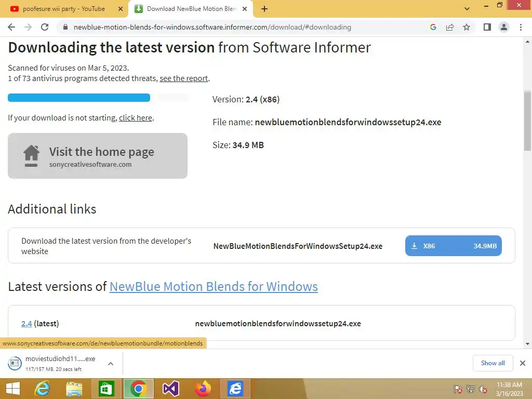The image size is (532, 399).
Task: Click the page vertical scrollbar thumb
Action: click(527, 121)
